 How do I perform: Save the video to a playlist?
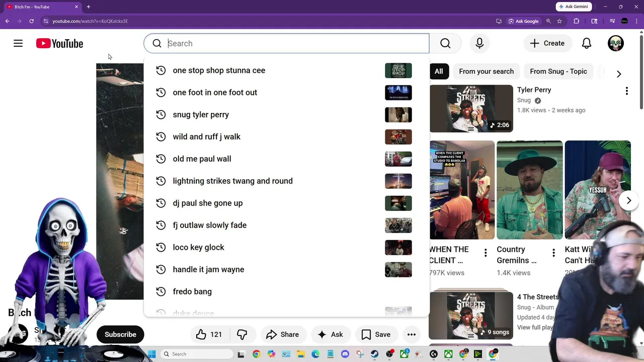(376, 334)
